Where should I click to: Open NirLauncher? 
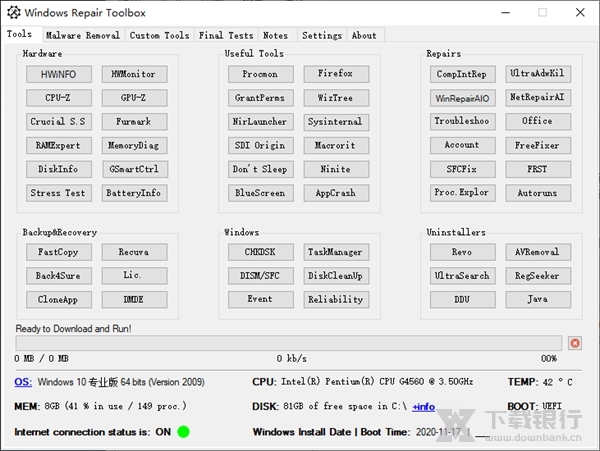[x=261, y=122]
